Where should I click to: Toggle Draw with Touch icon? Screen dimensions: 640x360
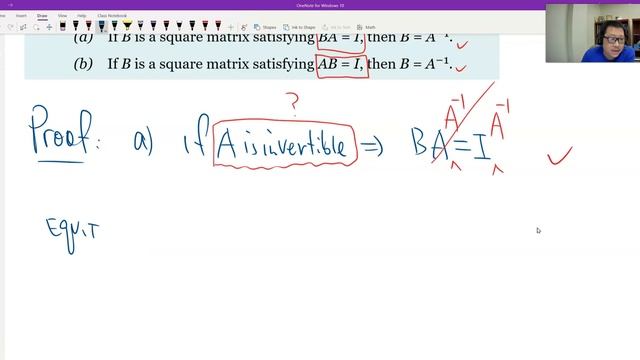244,27
